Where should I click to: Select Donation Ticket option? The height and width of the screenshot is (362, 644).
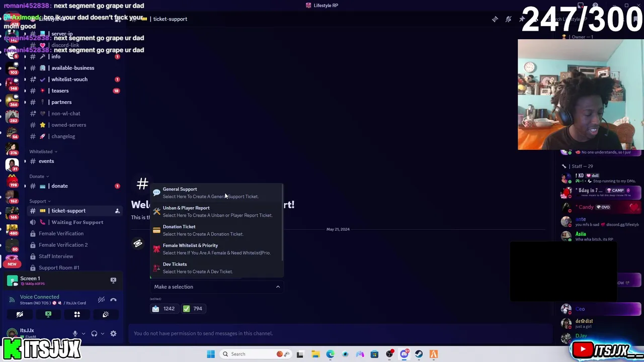coord(216,230)
